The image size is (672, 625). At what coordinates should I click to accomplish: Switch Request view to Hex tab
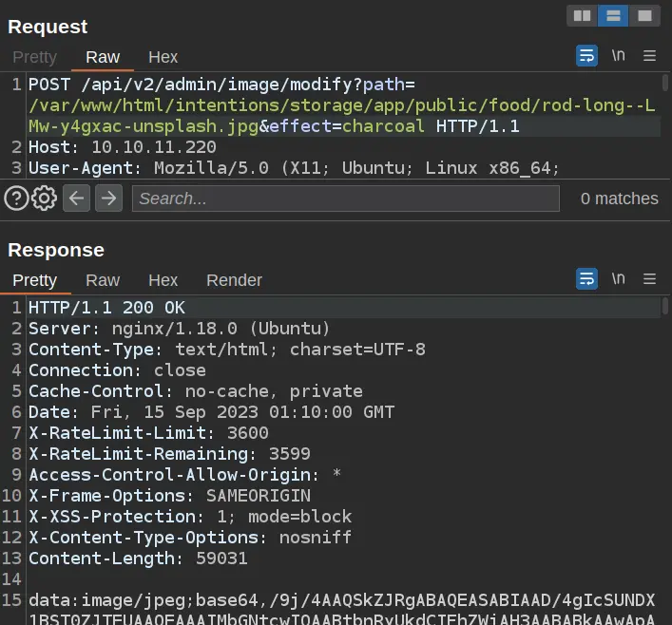click(x=163, y=57)
